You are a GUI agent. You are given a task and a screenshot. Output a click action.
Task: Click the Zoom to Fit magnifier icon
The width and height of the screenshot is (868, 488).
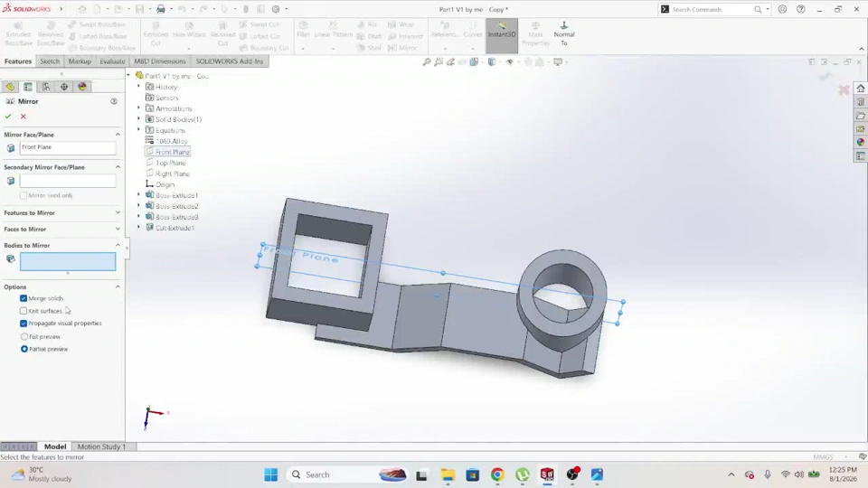click(427, 62)
